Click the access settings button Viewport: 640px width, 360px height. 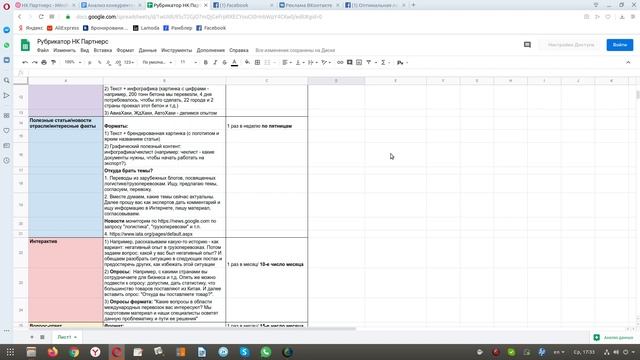pos(571,45)
